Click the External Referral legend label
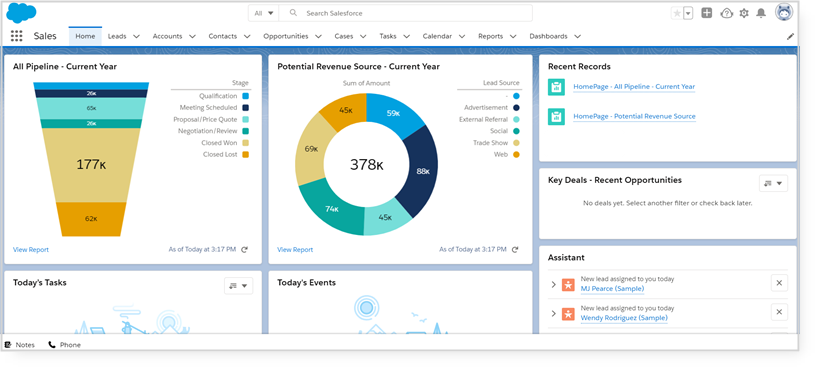The height and width of the screenshot is (367, 815). tap(483, 120)
